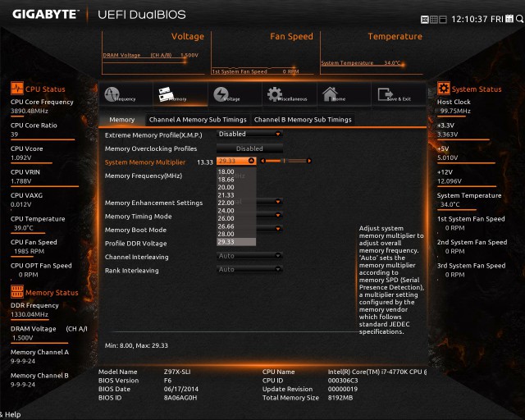The height and width of the screenshot is (420, 525).
Task: Click the CPU Core Frequency 3890.48MHz value
Action: 30,112
